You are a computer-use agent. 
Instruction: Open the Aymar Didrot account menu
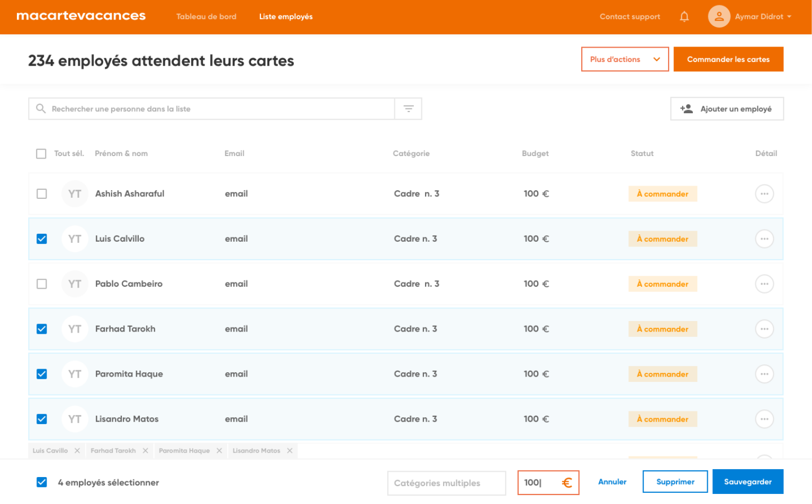click(x=763, y=16)
